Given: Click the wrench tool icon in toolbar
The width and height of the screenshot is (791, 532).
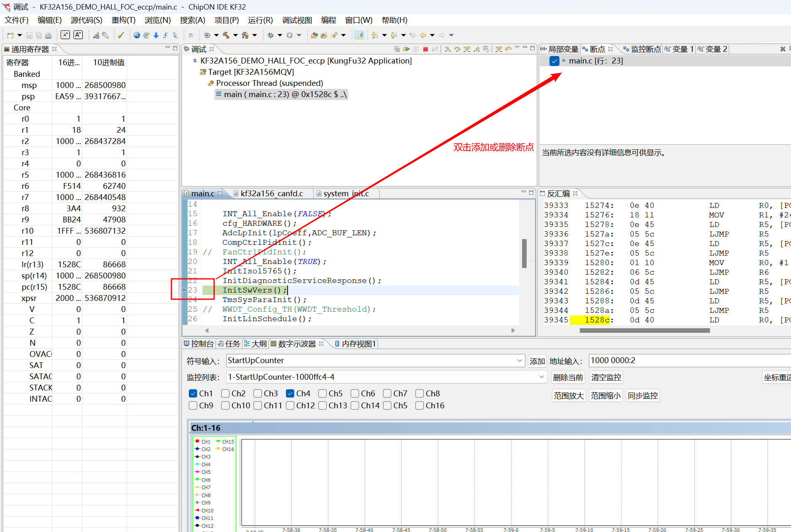Looking at the screenshot, I should click(105, 35).
